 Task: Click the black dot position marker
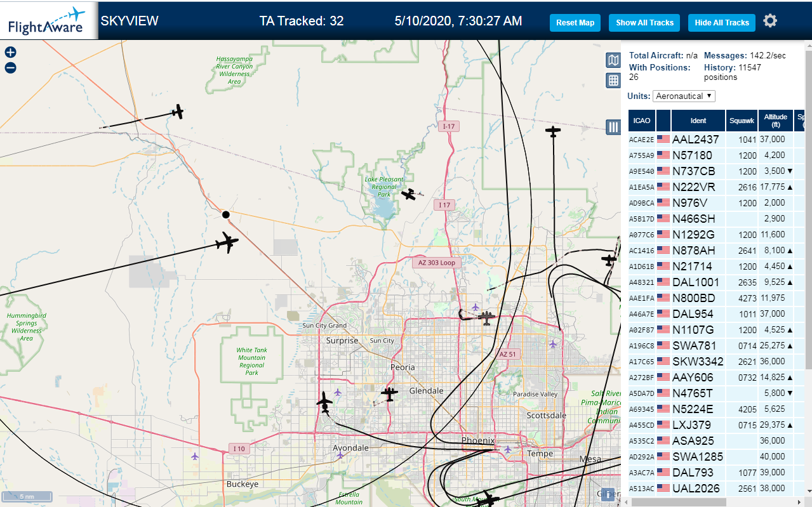[x=225, y=214]
